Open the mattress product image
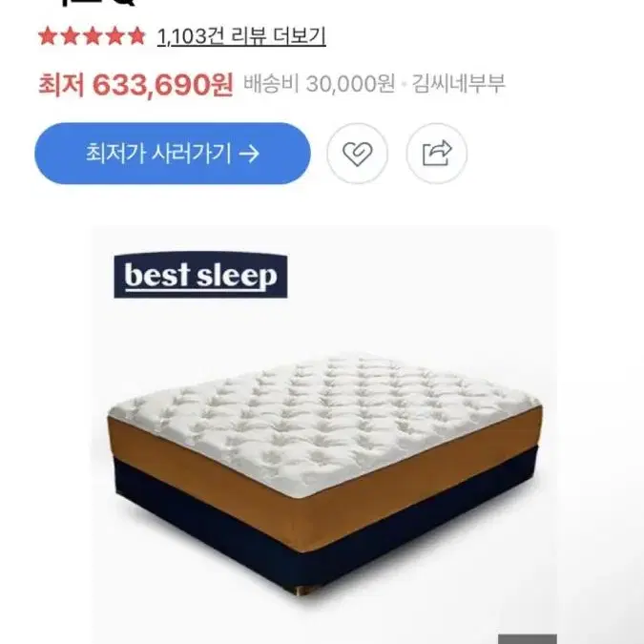 tap(323, 434)
